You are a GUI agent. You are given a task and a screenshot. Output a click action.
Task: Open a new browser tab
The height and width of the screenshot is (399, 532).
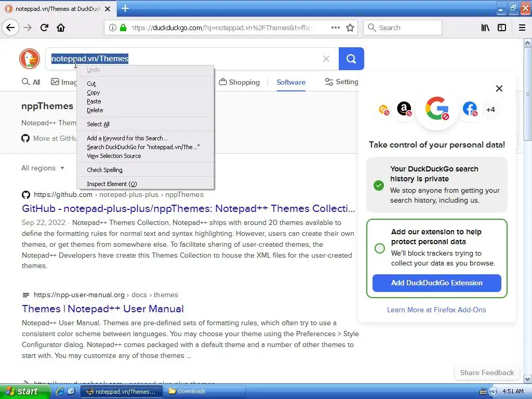(125, 8)
